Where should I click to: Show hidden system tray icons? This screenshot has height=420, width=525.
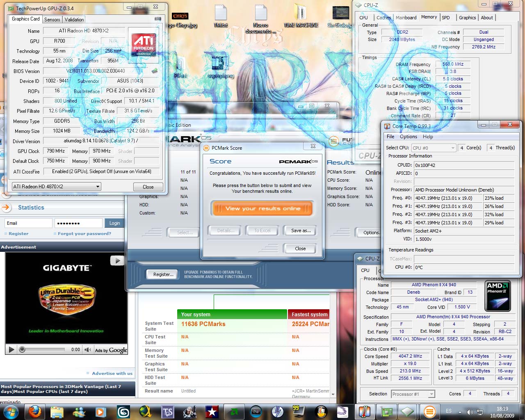[460, 412]
